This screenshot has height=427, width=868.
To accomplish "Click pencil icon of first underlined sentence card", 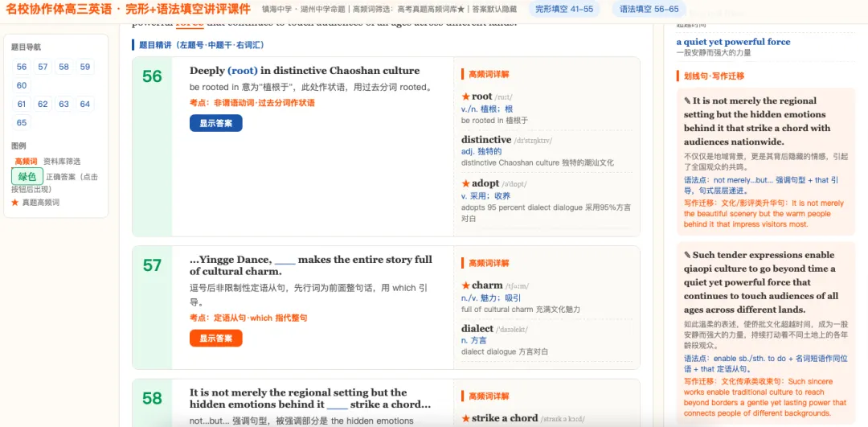I will (687, 101).
